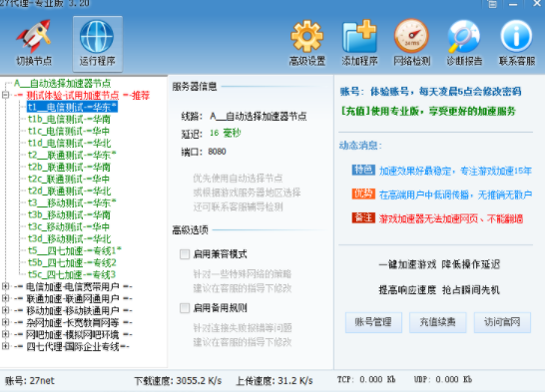Open the 特色 news message link
The image size is (545, 392).
pyautogui.click(x=455, y=171)
